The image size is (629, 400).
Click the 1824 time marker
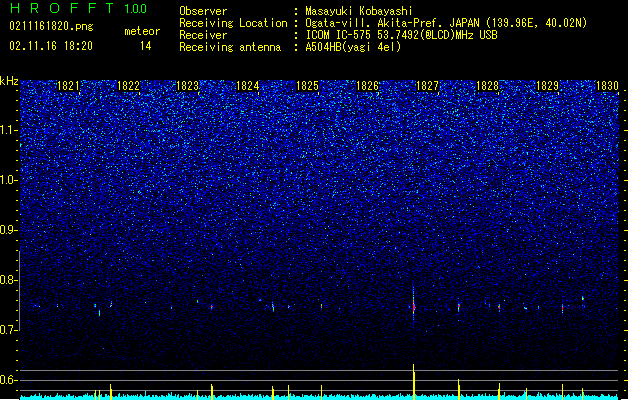coord(248,86)
